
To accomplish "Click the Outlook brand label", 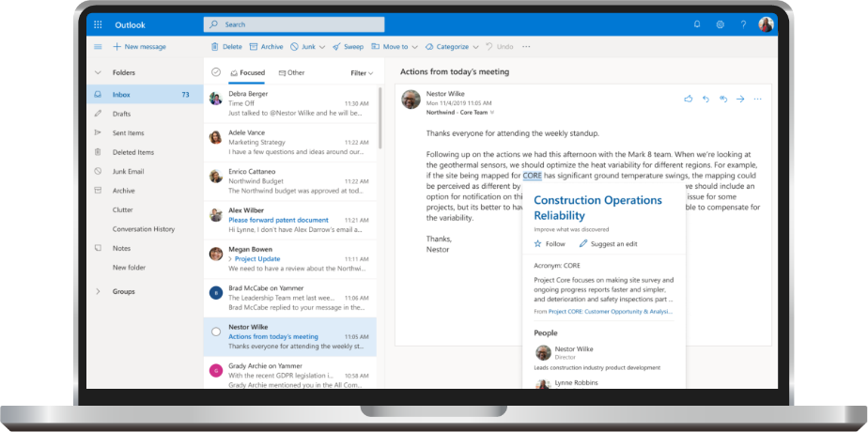I will pos(130,25).
